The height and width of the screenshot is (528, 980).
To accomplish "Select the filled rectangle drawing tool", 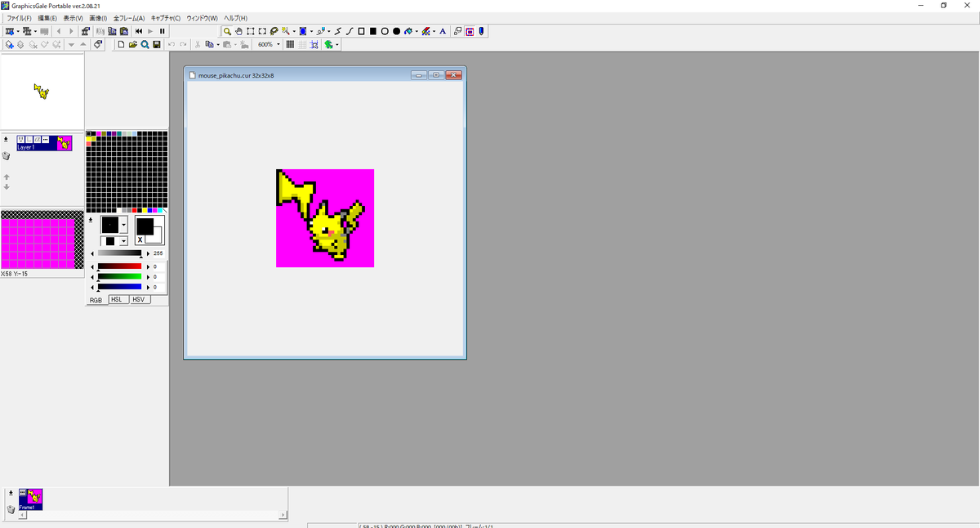I will (372, 31).
